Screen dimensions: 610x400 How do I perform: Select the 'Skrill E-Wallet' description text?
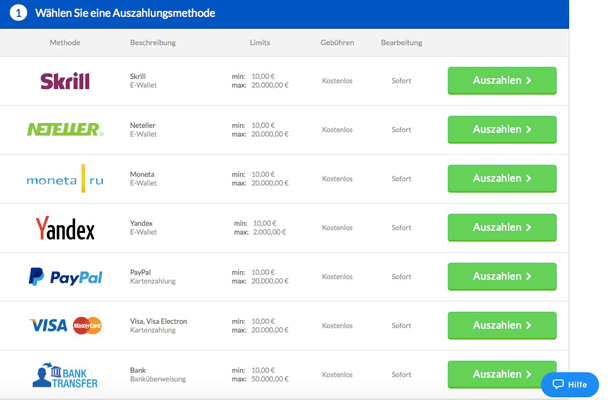click(x=143, y=81)
